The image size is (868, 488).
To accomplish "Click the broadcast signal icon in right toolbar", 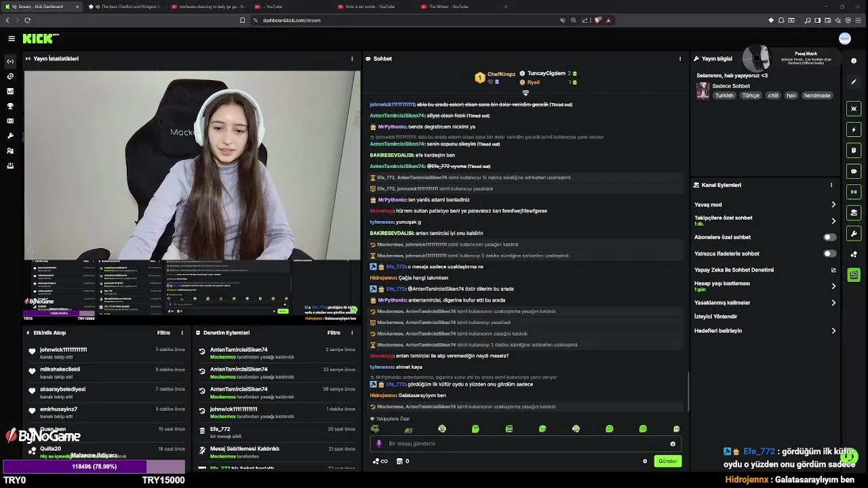I will tap(854, 192).
